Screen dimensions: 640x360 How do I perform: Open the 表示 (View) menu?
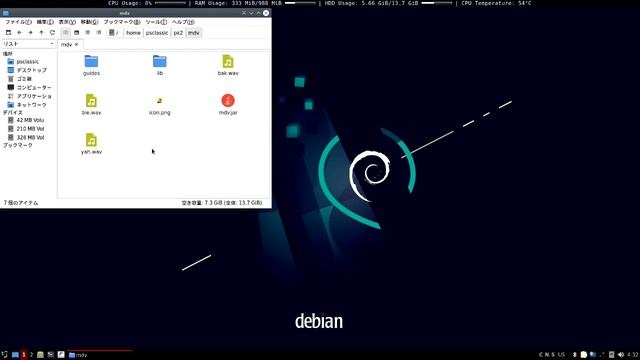[67, 22]
